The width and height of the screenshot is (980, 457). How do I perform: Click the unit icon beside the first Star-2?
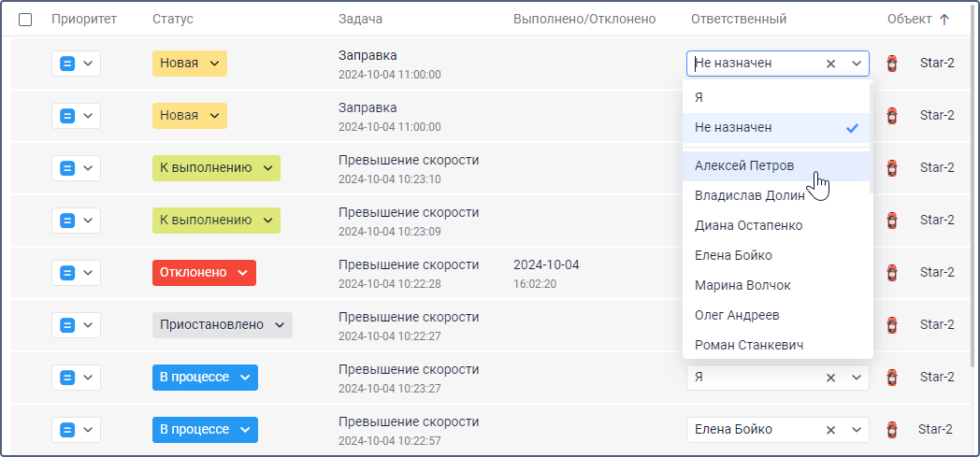[891, 64]
